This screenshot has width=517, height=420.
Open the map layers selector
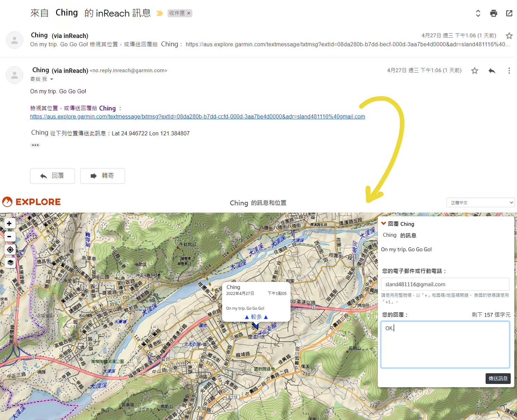pos(10,262)
